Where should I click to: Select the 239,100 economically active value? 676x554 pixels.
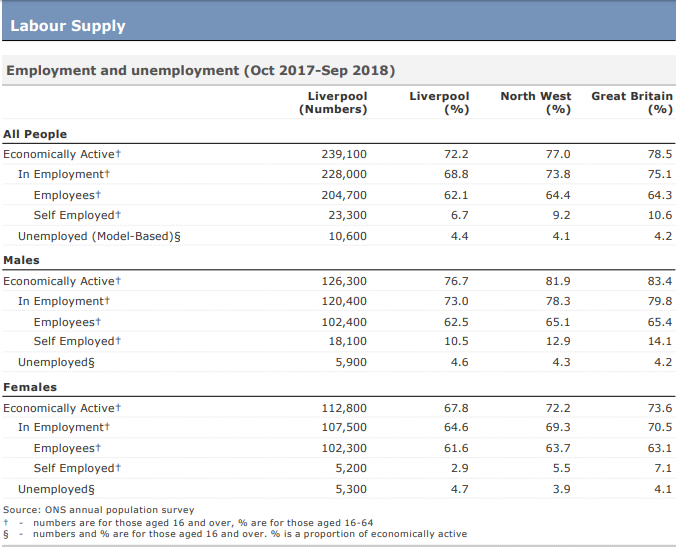(x=344, y=154)
